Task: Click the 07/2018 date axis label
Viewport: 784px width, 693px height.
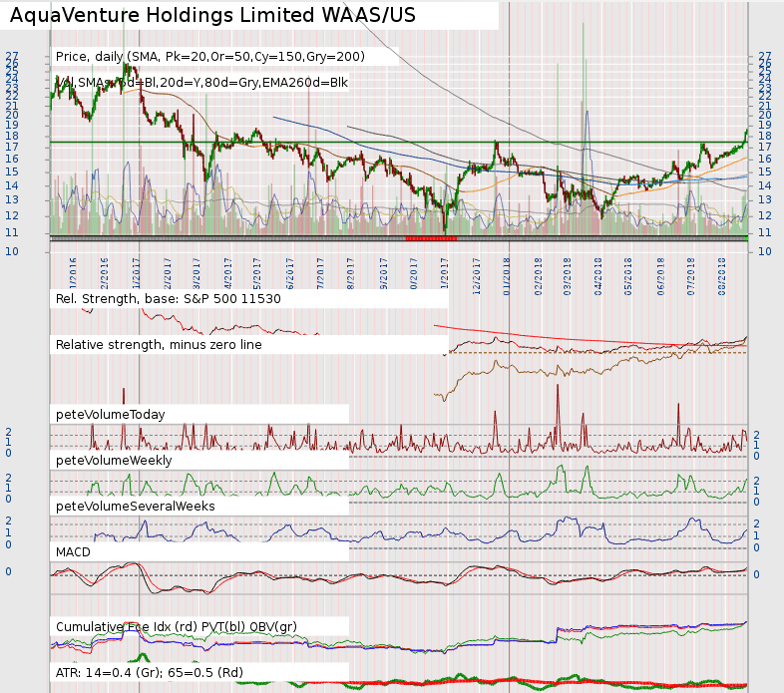Action: [691, 276]
